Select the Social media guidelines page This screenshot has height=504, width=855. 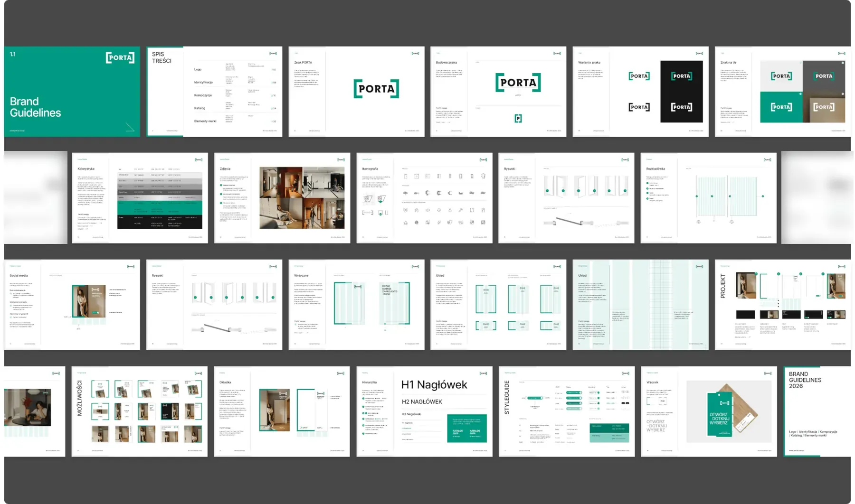[x=72, y=305]
